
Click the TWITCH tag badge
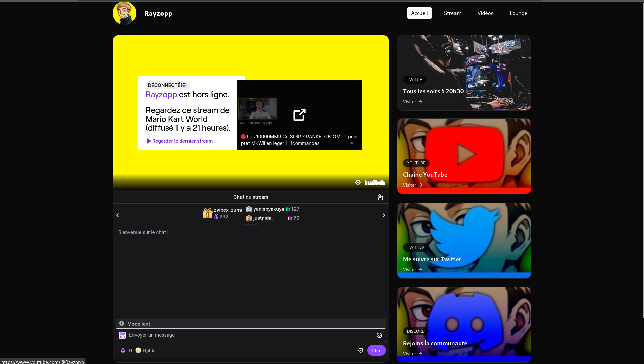point(415,80)
